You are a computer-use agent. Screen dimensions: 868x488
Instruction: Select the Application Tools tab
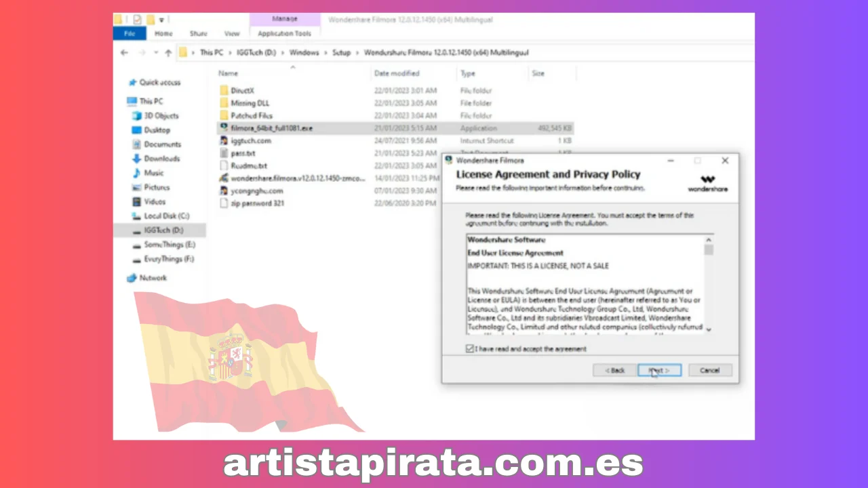tap(285, 33)
